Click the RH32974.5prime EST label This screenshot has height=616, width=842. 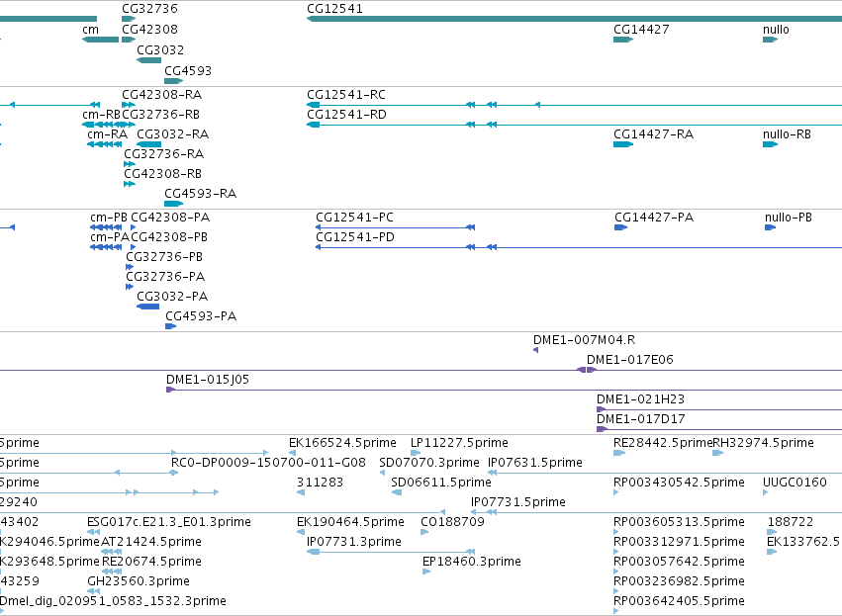763,443
